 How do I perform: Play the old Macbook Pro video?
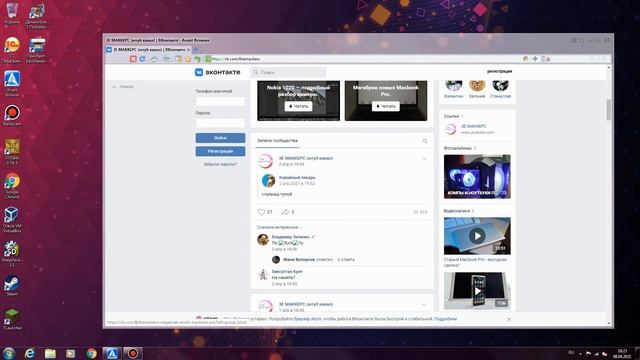click(x=477, y=236)
